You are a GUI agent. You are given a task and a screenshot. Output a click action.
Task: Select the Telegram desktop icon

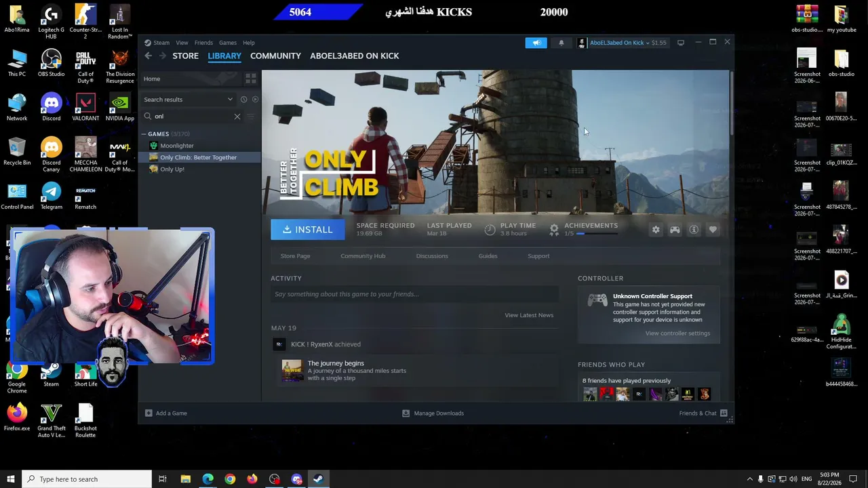click(51, 197)
